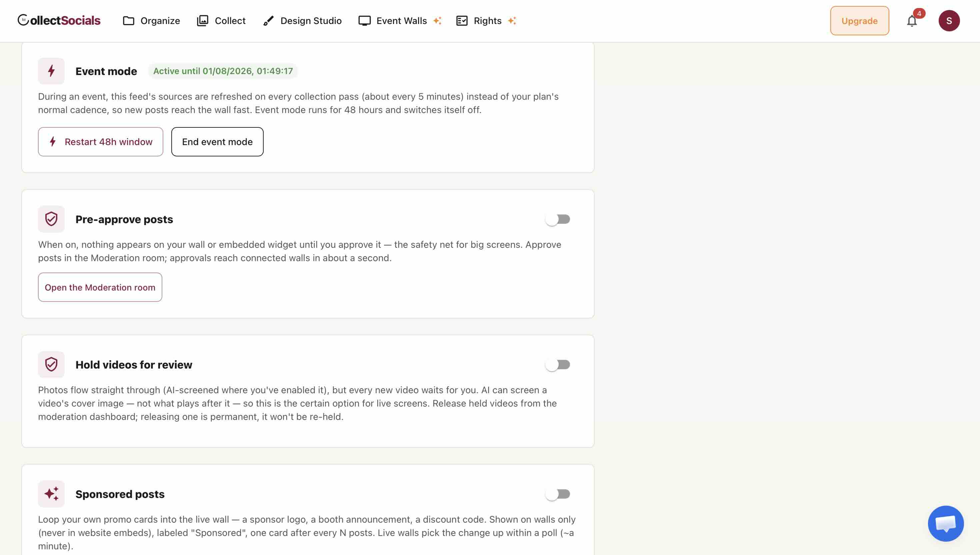
Task: Navigate to Event Walls
Action: point(400,21)
